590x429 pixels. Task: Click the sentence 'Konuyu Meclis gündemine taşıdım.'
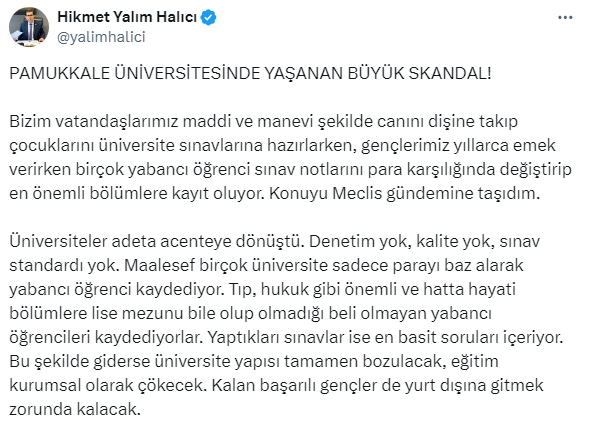coord(404,193)
